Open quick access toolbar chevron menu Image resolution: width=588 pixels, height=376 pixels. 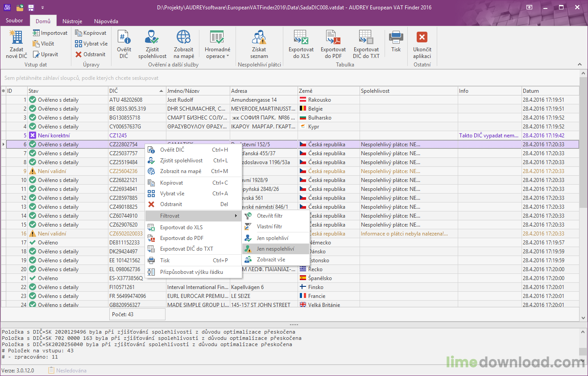[43, 7]
